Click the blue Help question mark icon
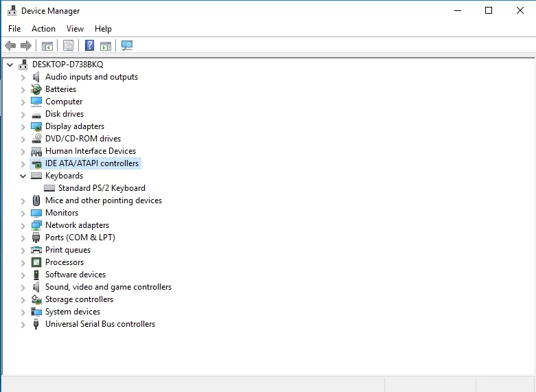This screenshot has width=536, height=392. click(x=89, y=46)
